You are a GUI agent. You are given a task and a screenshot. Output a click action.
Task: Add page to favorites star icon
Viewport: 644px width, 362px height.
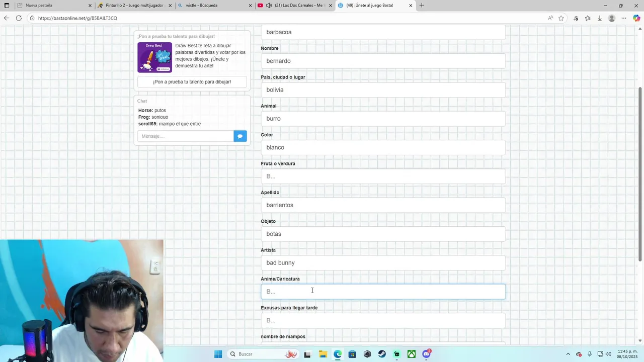pos(561,18)
